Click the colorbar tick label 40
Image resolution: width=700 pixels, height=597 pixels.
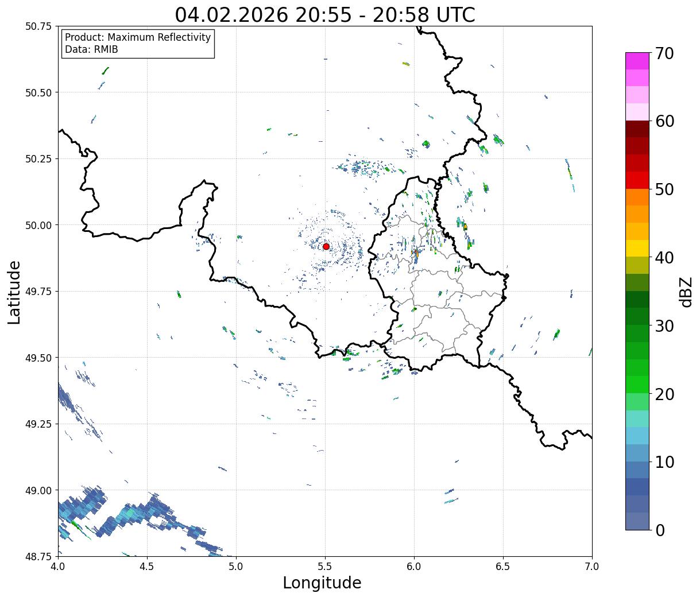click(664, 258)
